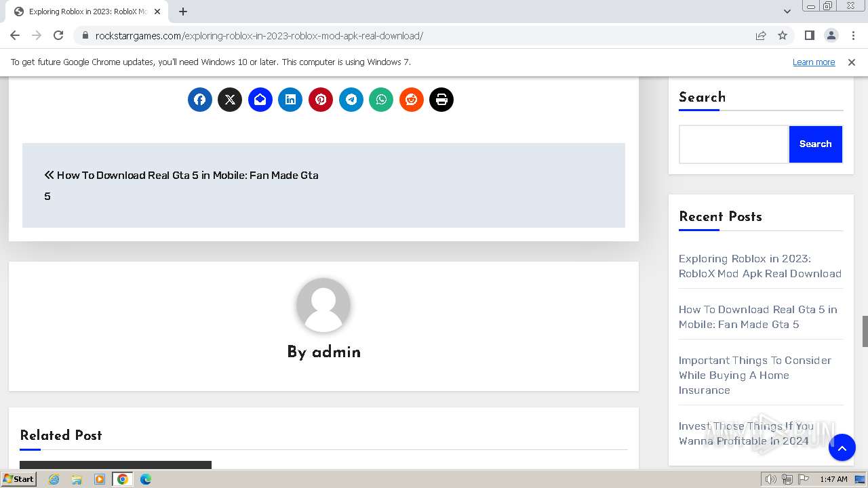Open Windows Media Player from taskbar
Screen dimensions: 868x488
pos(100,479)
